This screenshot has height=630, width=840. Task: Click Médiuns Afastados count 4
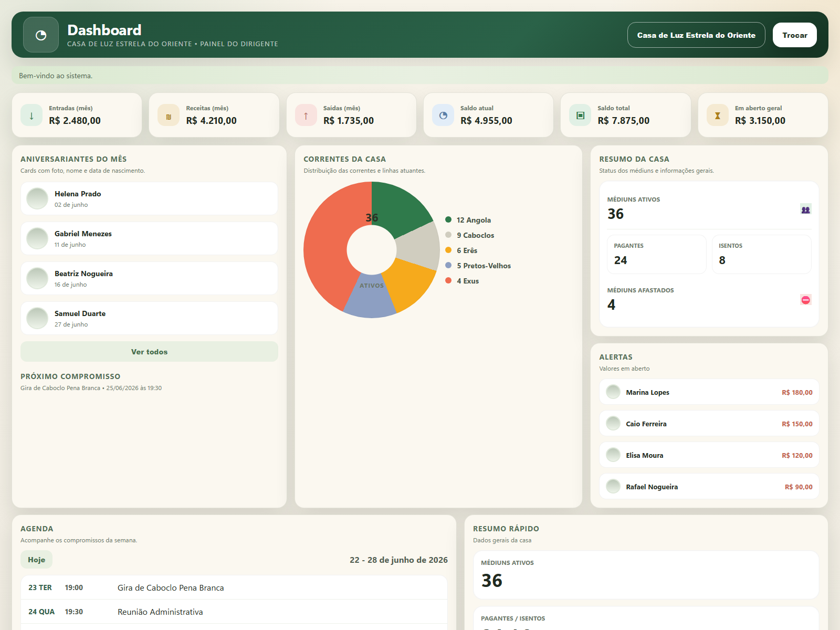(611, 304)
